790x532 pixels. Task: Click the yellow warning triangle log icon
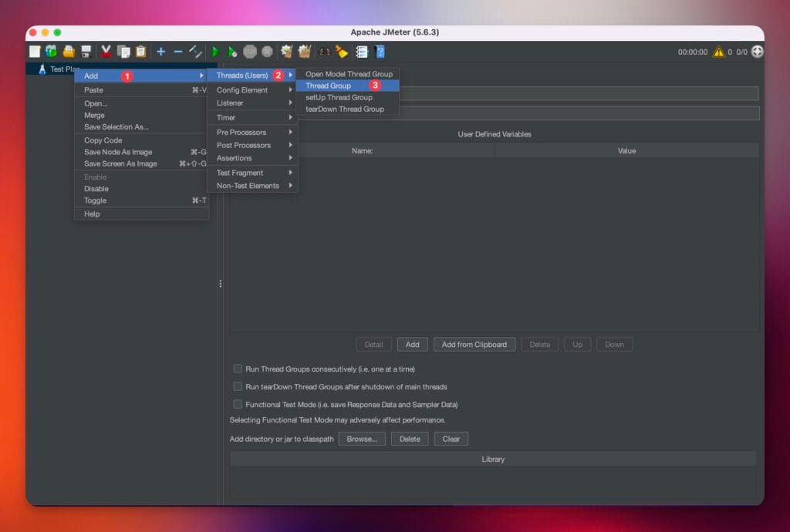(x=718, y=52)
